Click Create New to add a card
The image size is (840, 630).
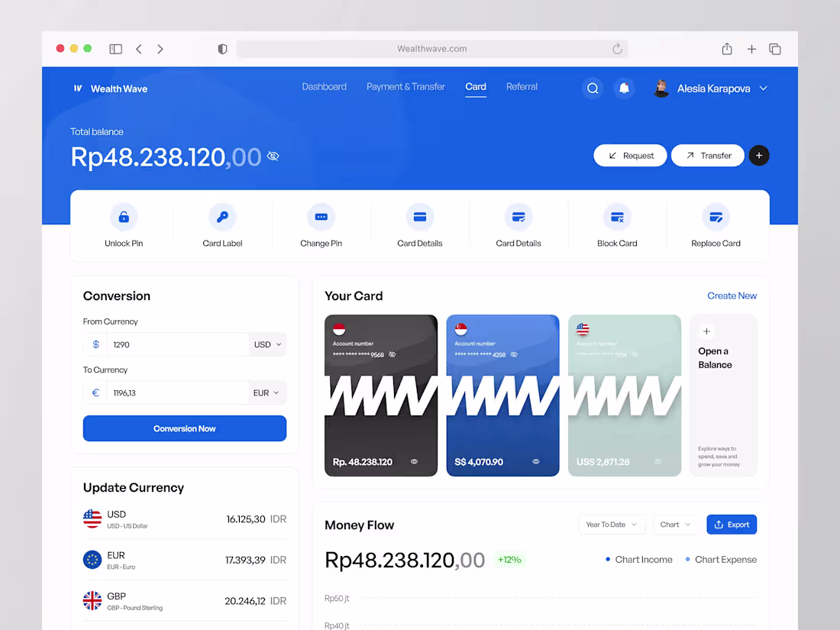[732, 296]
